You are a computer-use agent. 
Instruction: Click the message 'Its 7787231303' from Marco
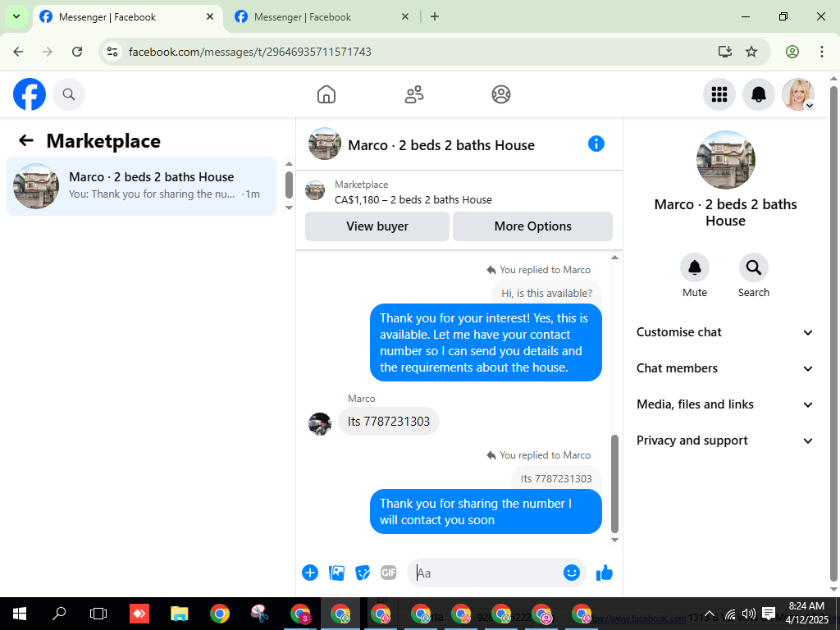tap(388, 422)
